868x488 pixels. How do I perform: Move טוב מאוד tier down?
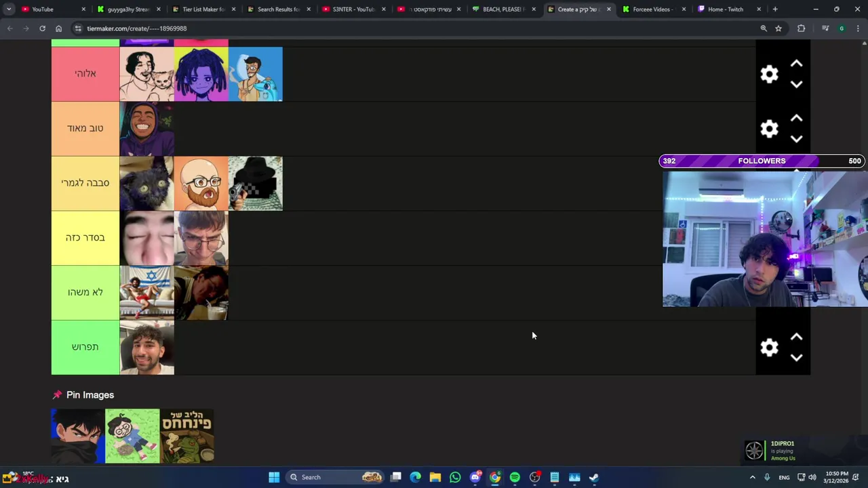[796, 139]
